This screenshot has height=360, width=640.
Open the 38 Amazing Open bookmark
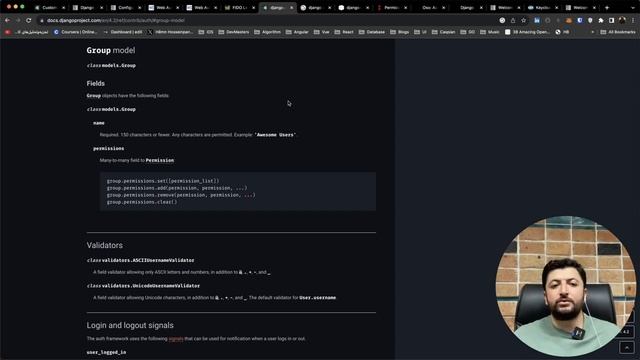(527, 32)
